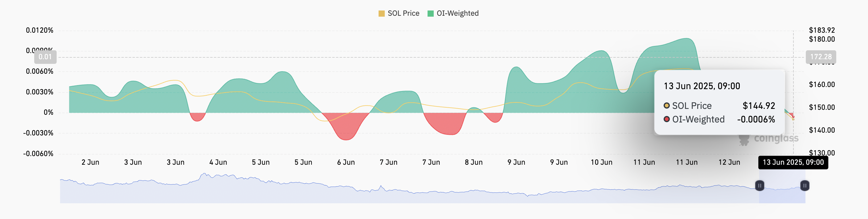Click the red data point at chart end
The height and width of the screenshot is (219, 868).
point(793,117)
